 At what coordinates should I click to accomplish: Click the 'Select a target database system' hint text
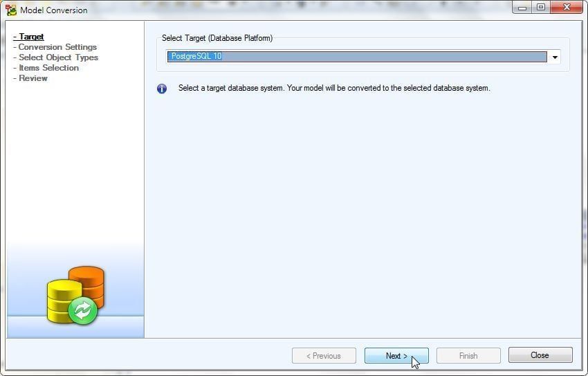click(x=334, y=89)
